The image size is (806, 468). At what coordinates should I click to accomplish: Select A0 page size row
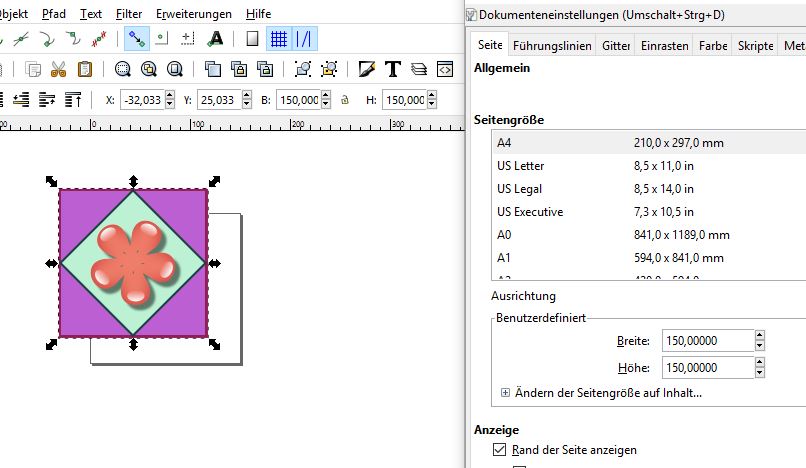coord(649,235)
